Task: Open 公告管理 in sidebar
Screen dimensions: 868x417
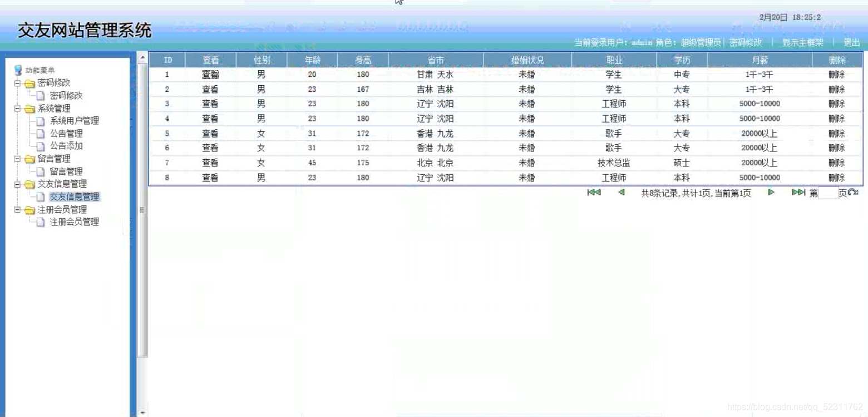Action: [x=66, y=134]
